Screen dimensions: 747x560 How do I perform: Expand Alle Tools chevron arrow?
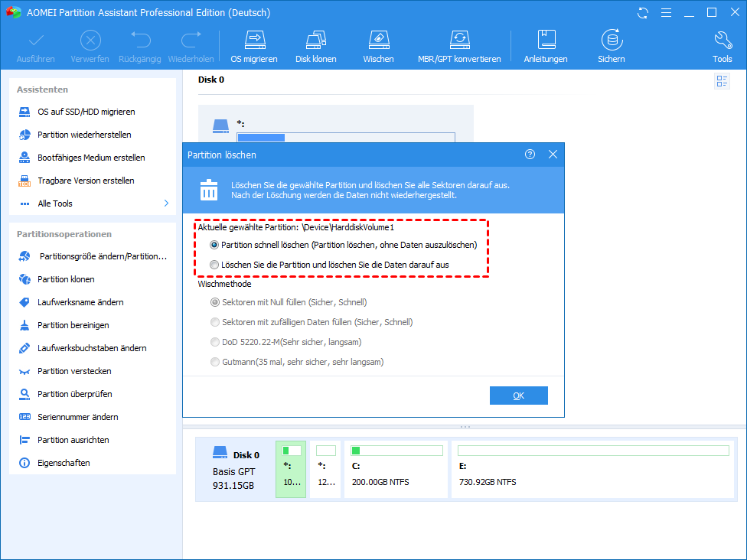click(x=166, y=203)
